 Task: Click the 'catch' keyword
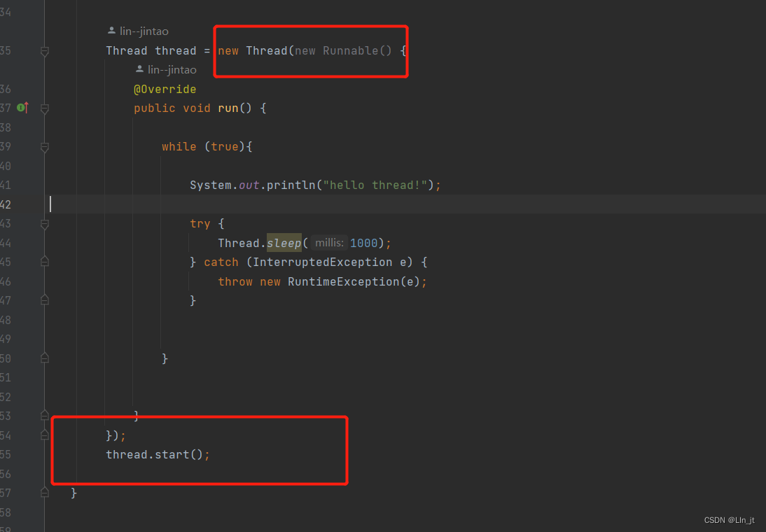[x=221, y=262]
